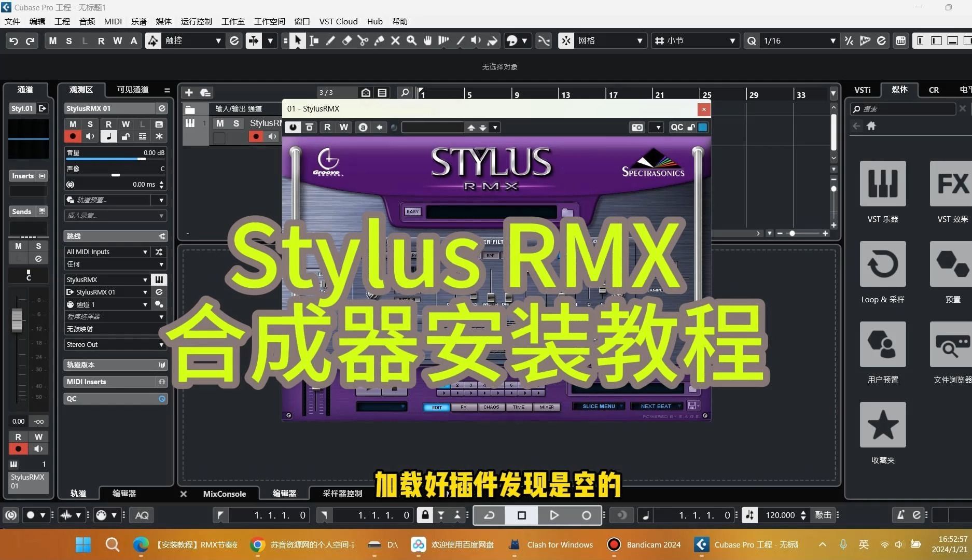Open the VST Cloud menu
The height and width of the screenshot is (560, 972).
pyautogui.click(x=338, y=21)
